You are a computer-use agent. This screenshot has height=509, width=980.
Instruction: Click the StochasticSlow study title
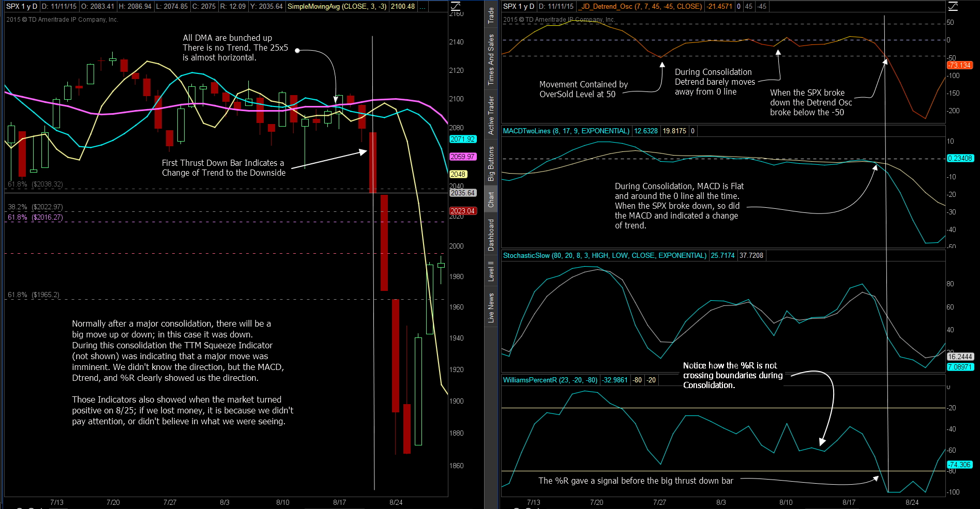(x=604, y=255)
